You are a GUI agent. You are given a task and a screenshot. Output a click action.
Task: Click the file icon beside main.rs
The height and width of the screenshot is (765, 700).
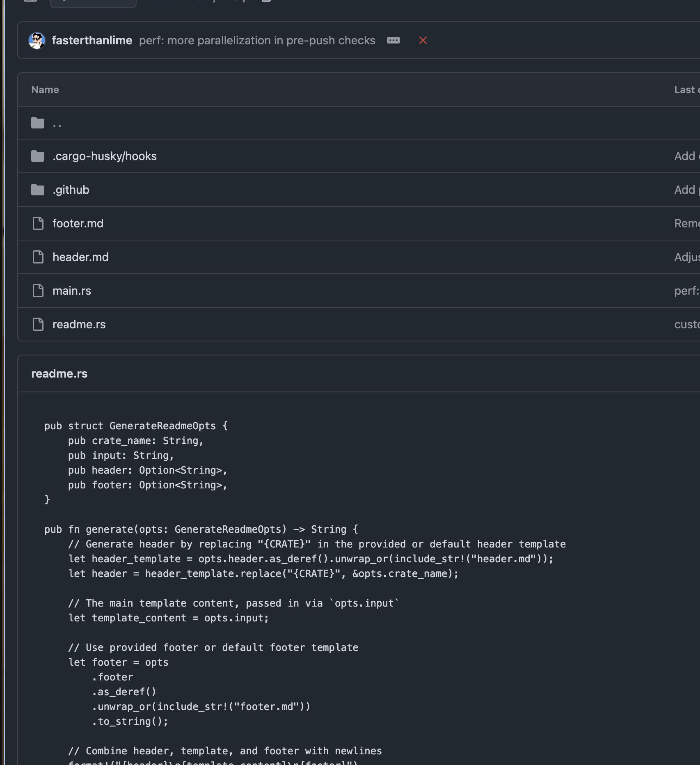(38, 291)
